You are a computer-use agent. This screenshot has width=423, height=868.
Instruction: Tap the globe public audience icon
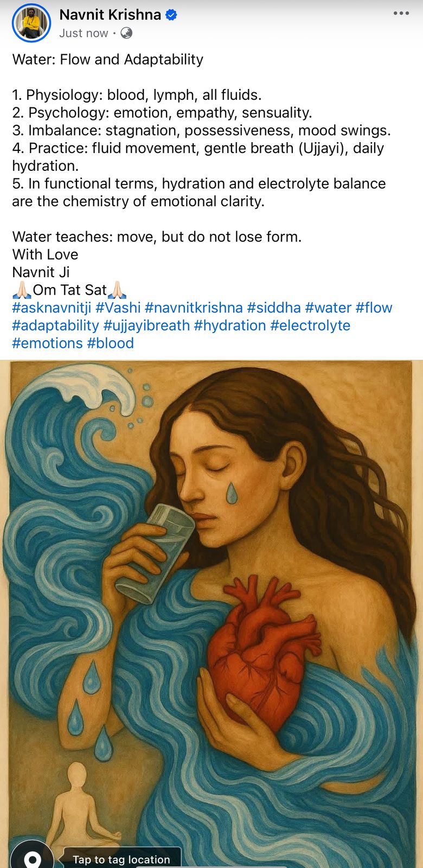[126, 33]
